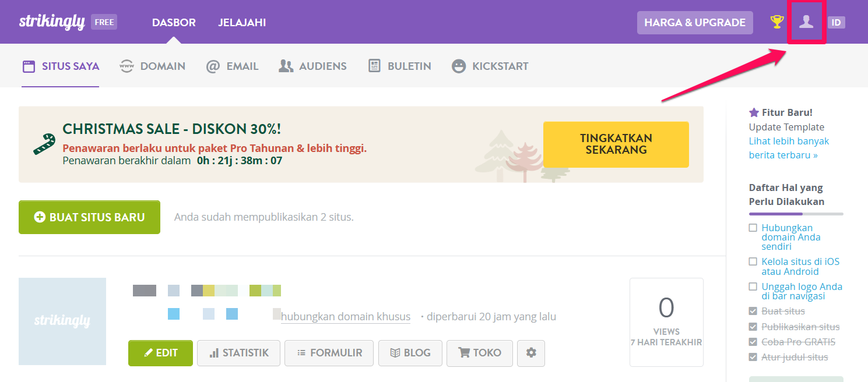Viewport: 868px width, 382px height.
Task: Switch to the DOMAIN tab
Action: 152,66
